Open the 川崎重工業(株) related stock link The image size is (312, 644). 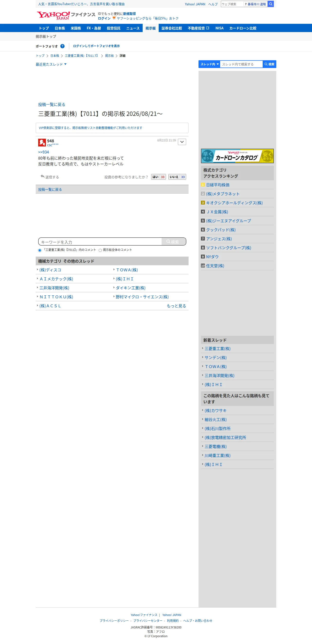[x=217, y=455]
